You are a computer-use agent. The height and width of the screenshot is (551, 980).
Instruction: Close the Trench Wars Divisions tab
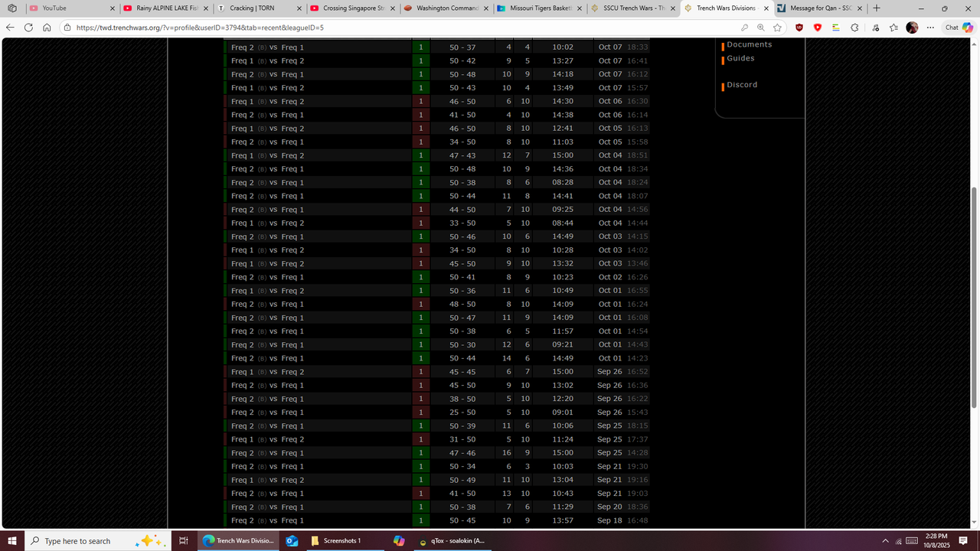[x=766, y=8]
